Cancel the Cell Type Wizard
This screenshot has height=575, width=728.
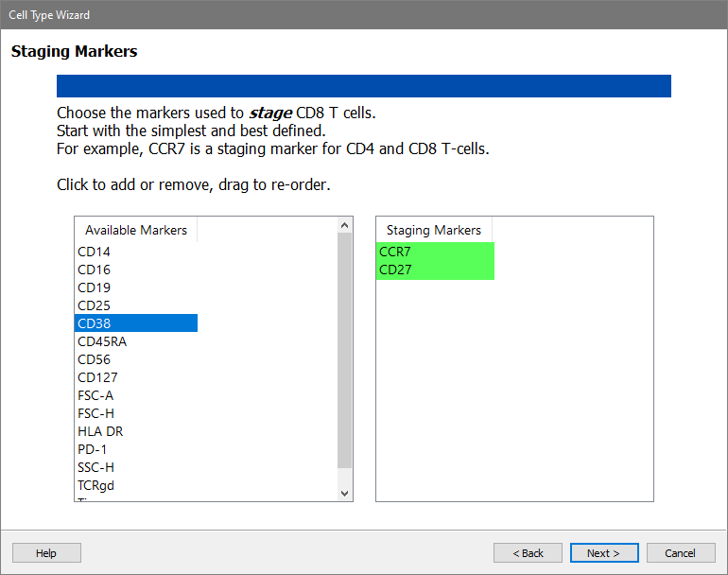pyautogui.click(x=680, y=553)
